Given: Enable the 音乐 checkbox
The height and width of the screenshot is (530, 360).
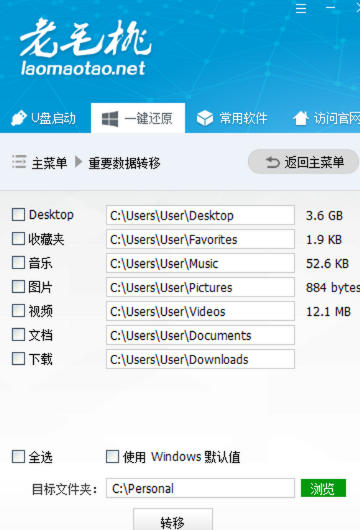Looking at the screenshot, I should coord(18,262).
